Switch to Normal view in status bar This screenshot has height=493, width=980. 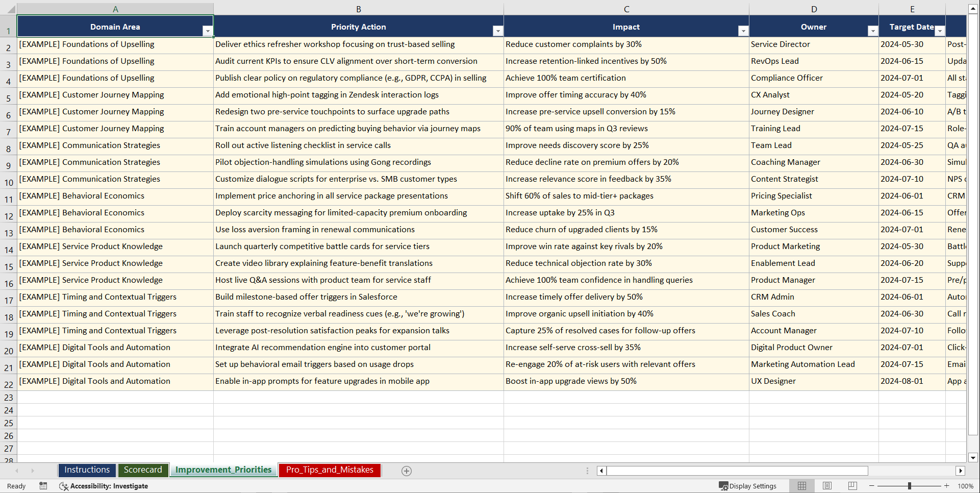[801, 486]
